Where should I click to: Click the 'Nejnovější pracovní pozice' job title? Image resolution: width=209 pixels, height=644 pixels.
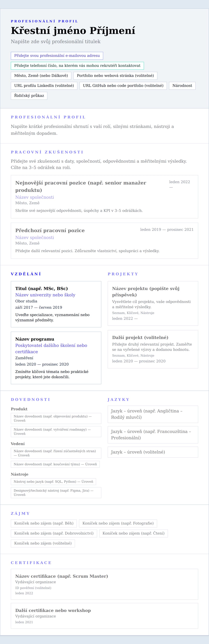coord(81,186)
